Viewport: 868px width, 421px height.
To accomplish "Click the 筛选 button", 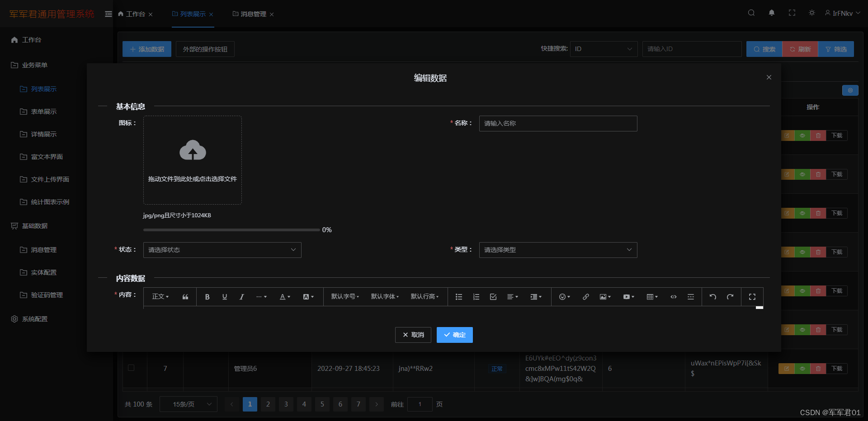I will click(x=836, y=49).
